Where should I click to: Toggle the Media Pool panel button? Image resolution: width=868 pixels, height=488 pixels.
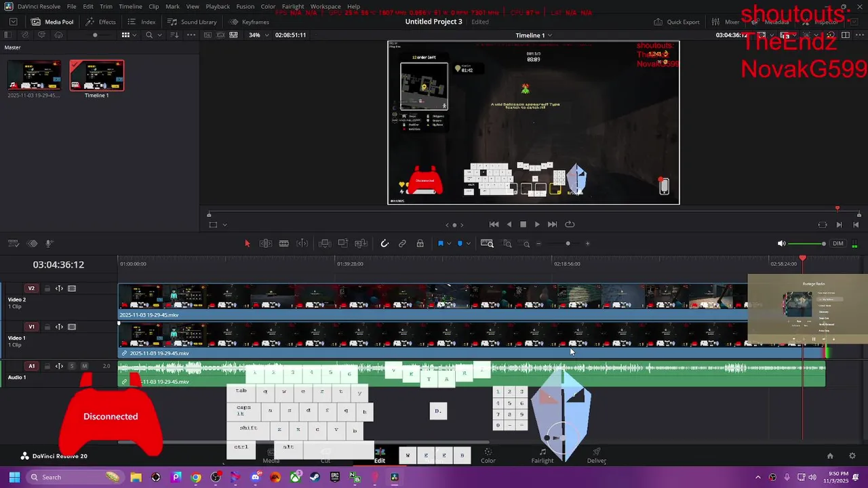point(52,22)
